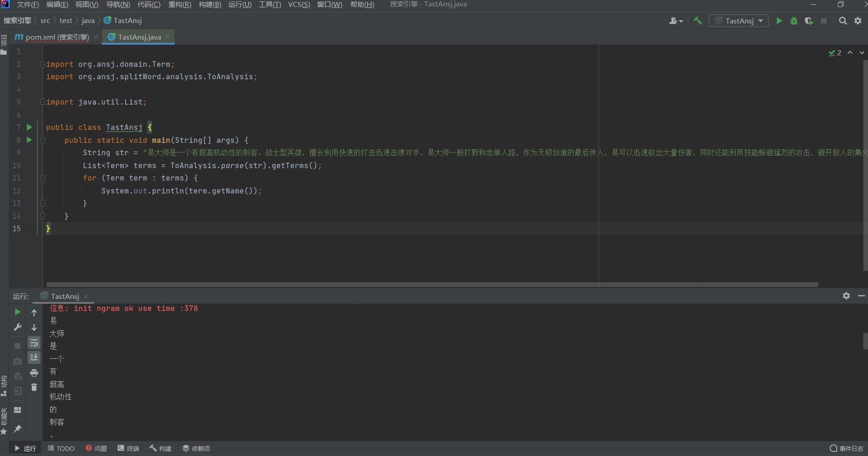This screenshot has width=868, height=456.
Task: Collapse the main method fold marker
Action: click(42, 140)
